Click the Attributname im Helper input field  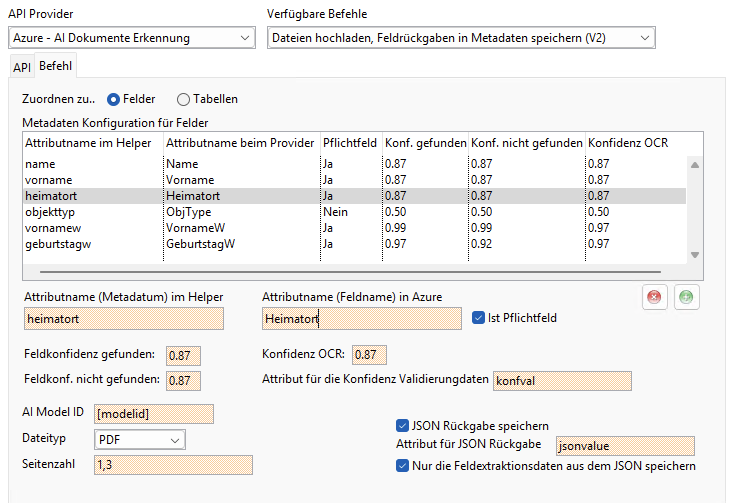click(123, 319)
